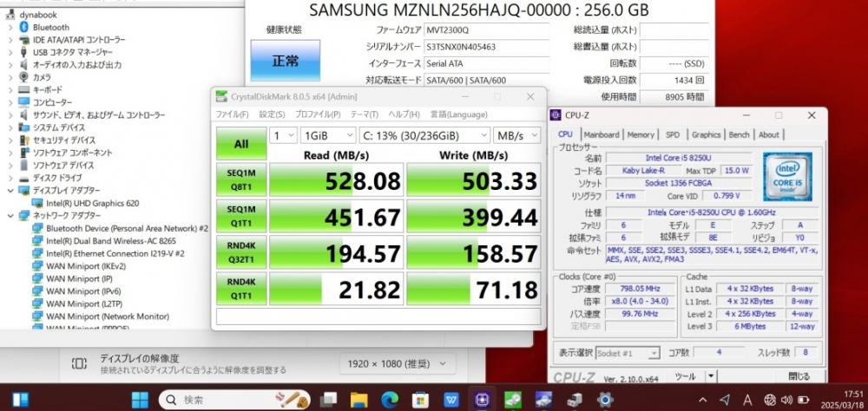Collapse the ネットワーク アダプター category
Screen dimensions: 868x411
pos(10,216)
